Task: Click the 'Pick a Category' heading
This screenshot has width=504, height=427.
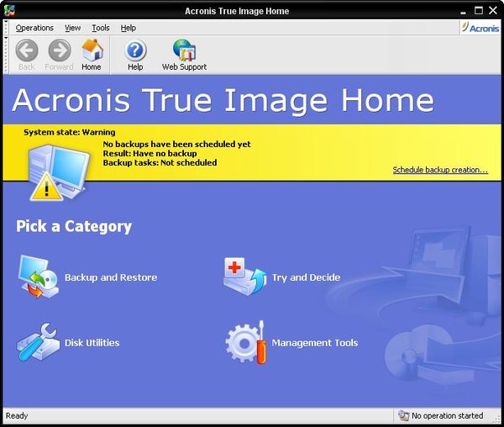Action: click(74, 226)
